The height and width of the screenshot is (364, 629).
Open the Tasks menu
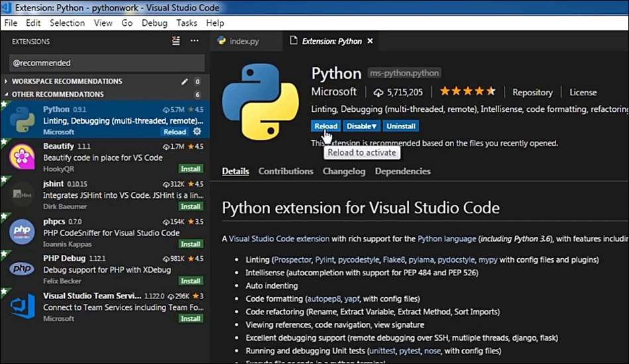point(187,23)
